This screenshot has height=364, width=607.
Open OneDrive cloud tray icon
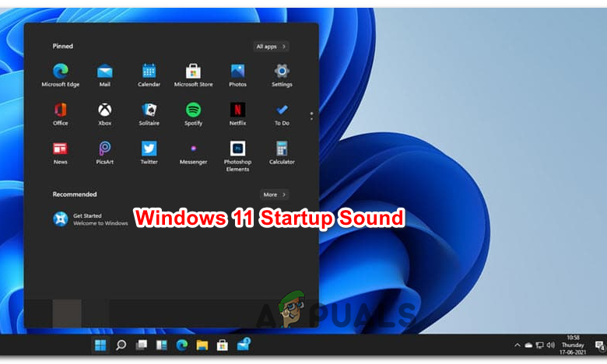point(528,345)
